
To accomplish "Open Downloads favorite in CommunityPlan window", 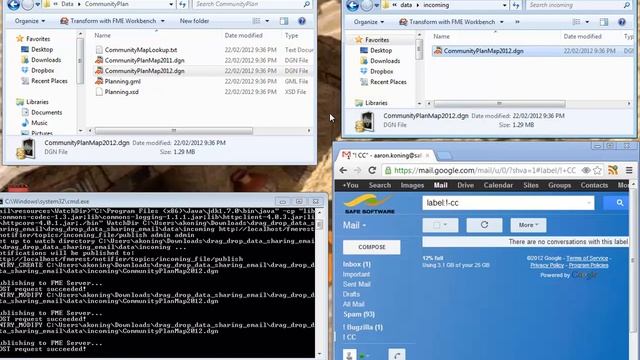I will click(x=41, y=60).
